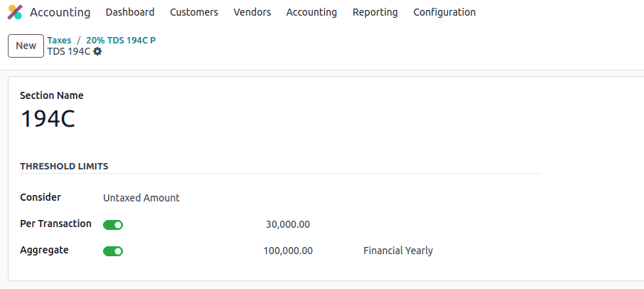Screen dimensions: 644x289
Task: Open the 20% TDS 194C P breadcrumb link
Action: pos(121,41)
